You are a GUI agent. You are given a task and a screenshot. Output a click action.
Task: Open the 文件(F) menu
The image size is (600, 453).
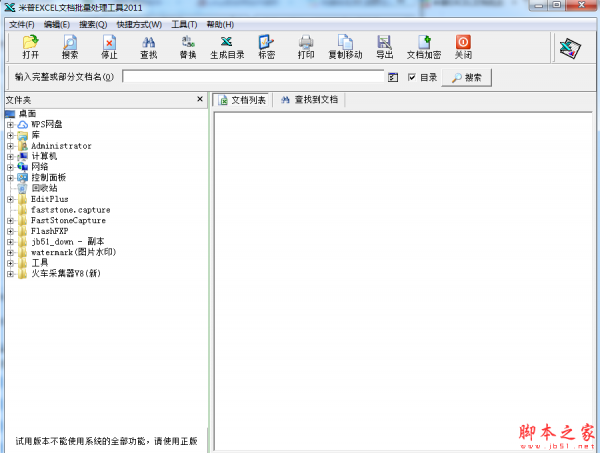coord(22,24)
